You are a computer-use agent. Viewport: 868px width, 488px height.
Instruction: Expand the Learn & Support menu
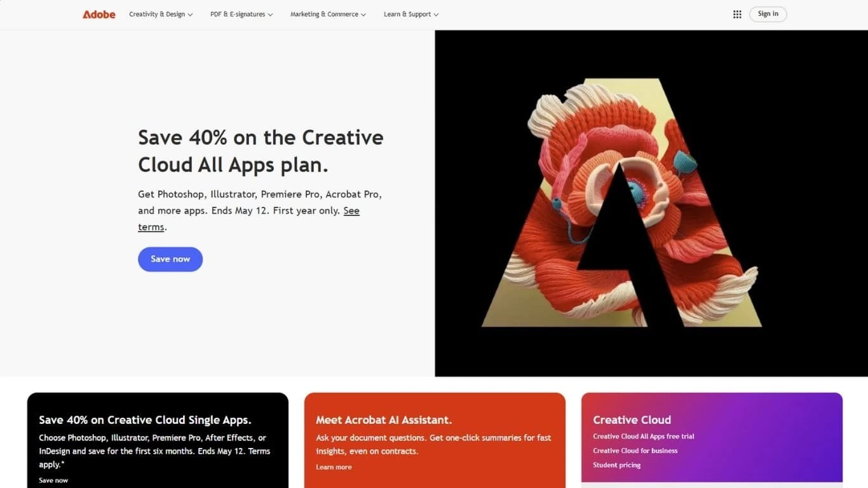(x=411, y=14)
